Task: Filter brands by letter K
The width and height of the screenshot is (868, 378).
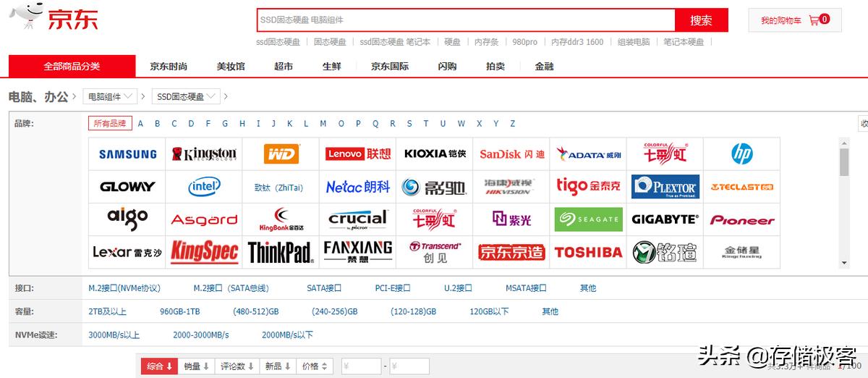Action: coord(290,124)
